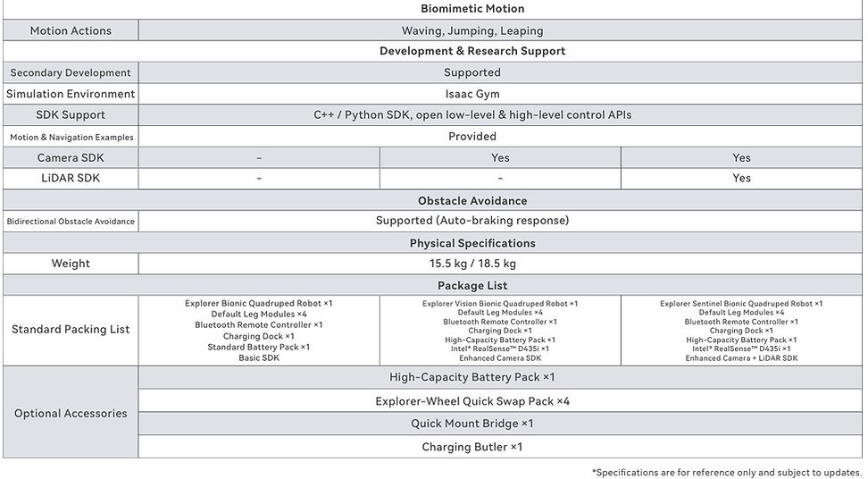Click the Motion & Navigation Examples label
The width and height of the screenshot is (868, 479).
[x=71, y=138]
